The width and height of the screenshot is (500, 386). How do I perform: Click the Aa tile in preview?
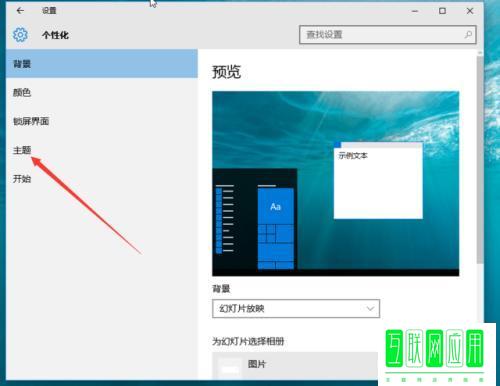276,207
